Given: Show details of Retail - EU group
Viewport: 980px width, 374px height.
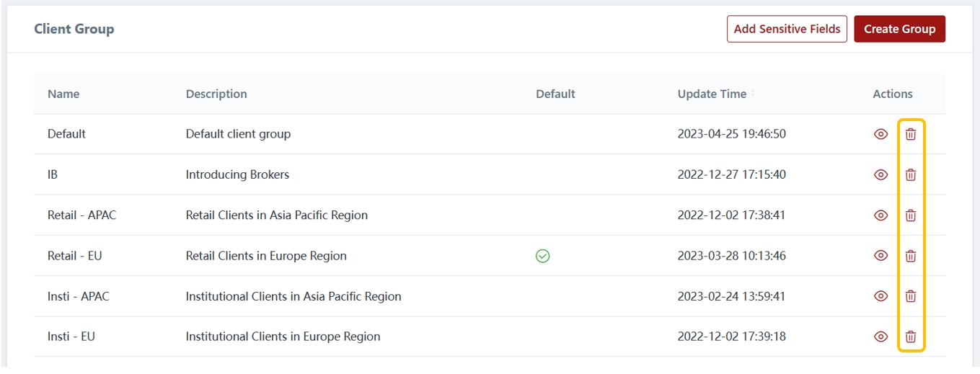Looking at the screenshot, I should 880,256.
